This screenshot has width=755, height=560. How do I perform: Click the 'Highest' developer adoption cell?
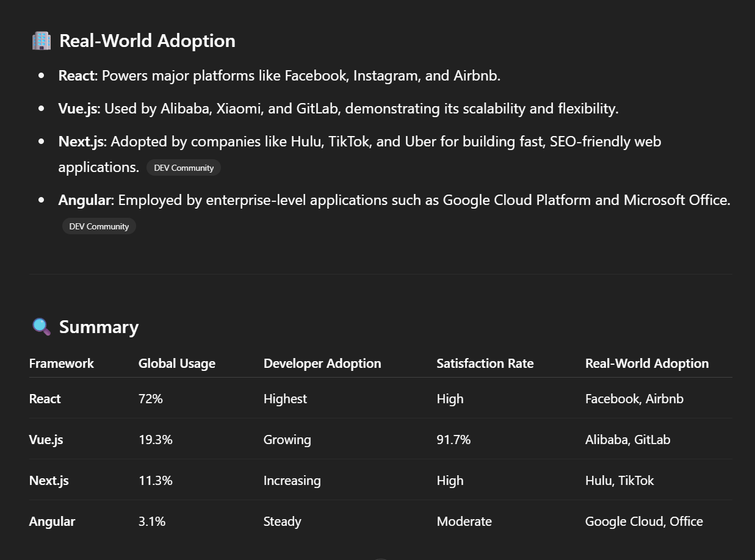coord(285,399)
